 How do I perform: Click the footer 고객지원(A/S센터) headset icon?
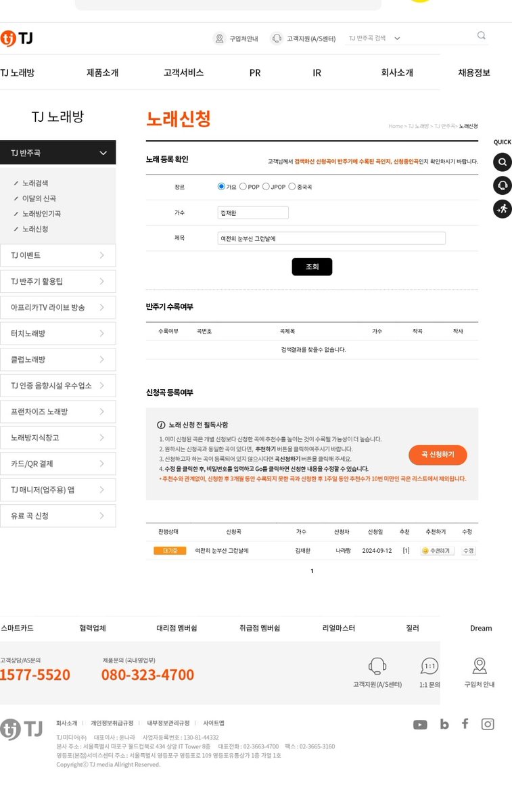[377, 666]
